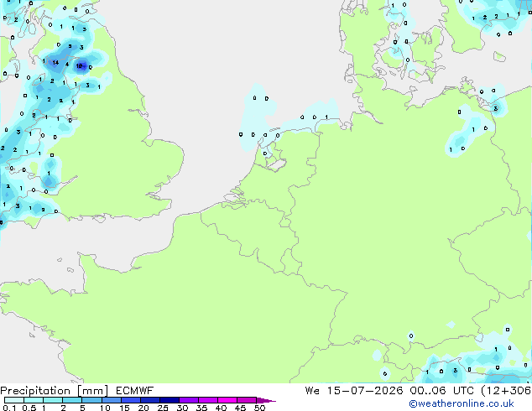
Task: Click the 0.1–0.5 mm legend color box
Action: point(14,400)
